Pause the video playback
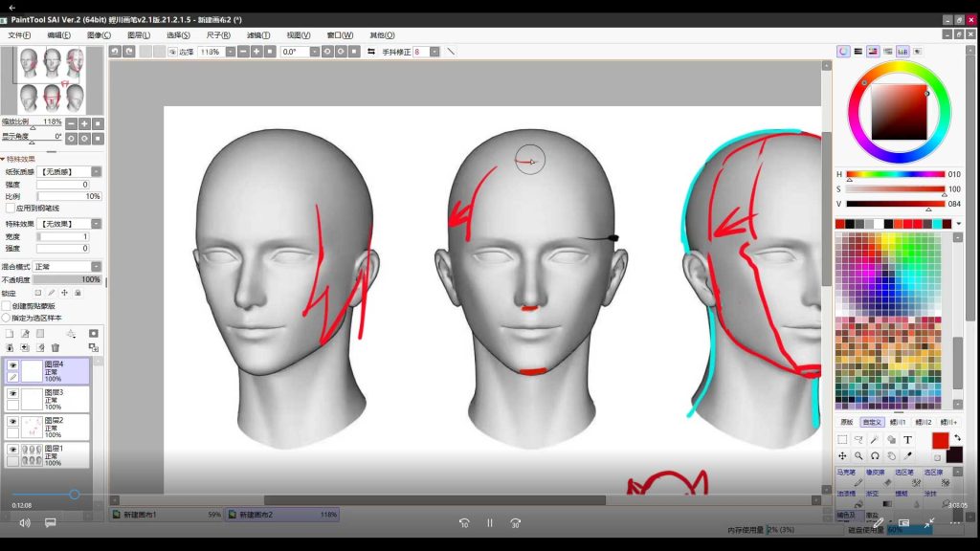Viewport: 980px width, 551px height. 490,523
